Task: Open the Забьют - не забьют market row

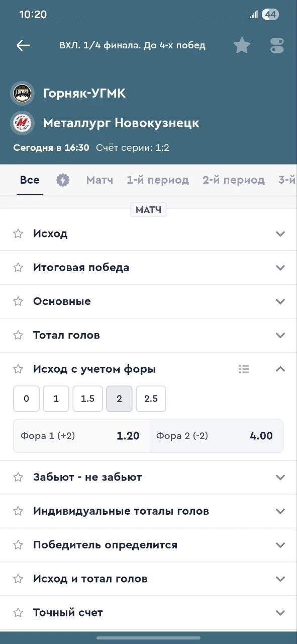Action: (x=148, y=477)
